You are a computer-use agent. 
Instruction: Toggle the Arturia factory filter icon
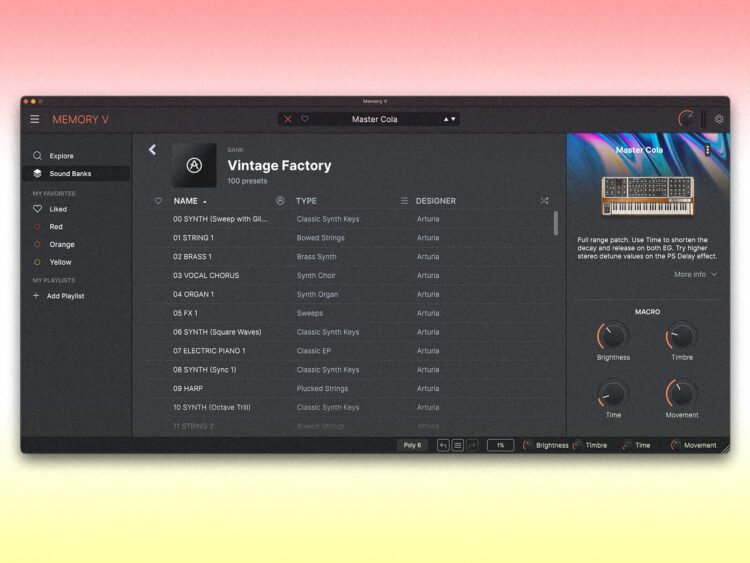click(x=280, y=201)
